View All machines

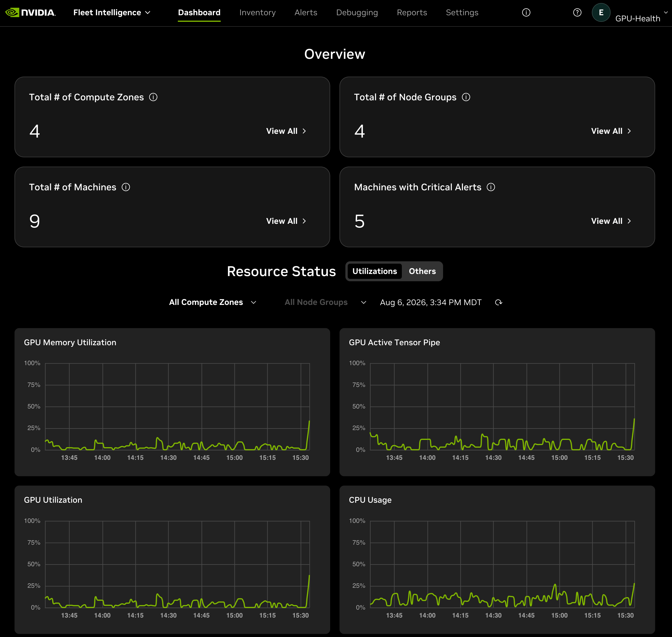click(x=286, y=221)
